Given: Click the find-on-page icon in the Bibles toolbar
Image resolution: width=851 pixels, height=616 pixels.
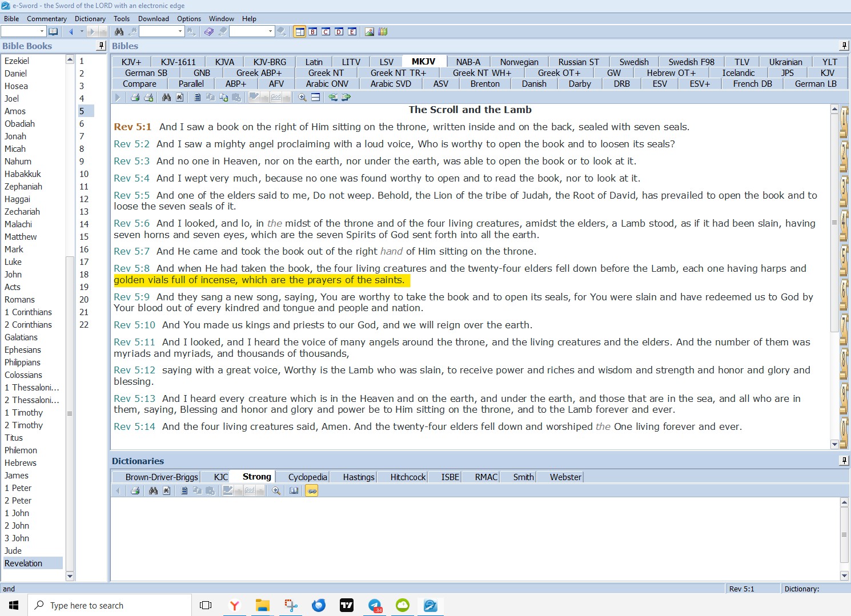Looking at the screenshot, I should [x=179, y=97].
